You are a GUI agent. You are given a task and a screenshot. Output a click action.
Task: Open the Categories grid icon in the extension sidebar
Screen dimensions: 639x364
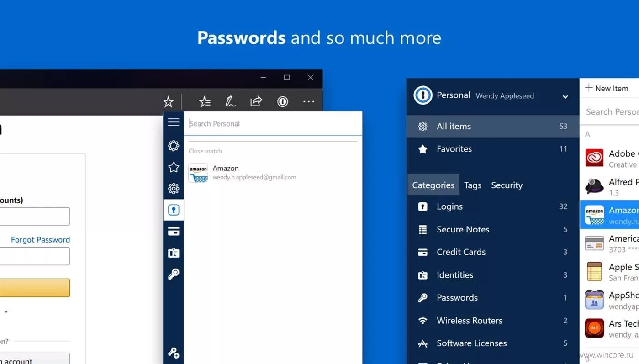coord(174,188)
